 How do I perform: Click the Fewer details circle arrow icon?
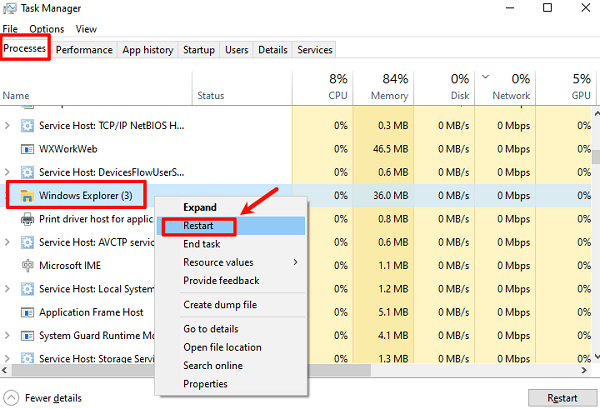[x=11, y=398]
